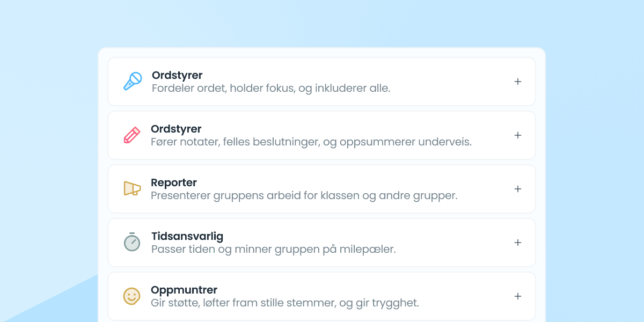Select the Ordstyrer title beside the microphone
The image size is (644, 322).
tap(177, 76)
